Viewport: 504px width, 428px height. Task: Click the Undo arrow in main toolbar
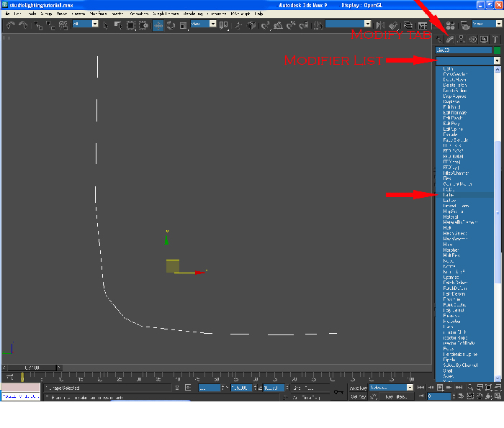coord(11,25)
